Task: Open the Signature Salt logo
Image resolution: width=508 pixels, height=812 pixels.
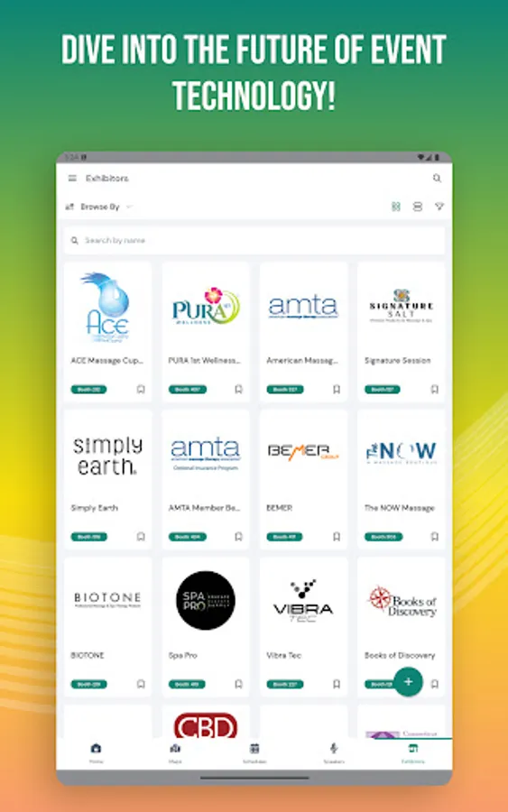Action: click(x=402, y=306)
